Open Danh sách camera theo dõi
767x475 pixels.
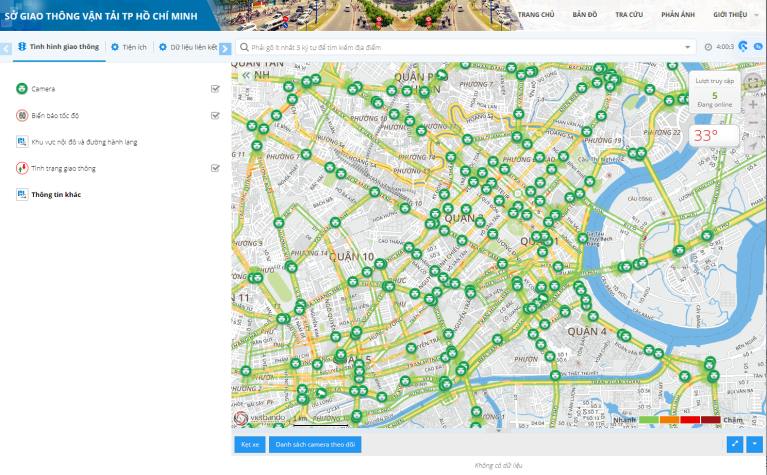(315, 444)
